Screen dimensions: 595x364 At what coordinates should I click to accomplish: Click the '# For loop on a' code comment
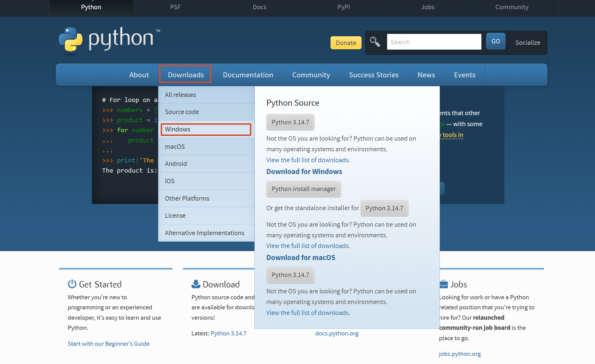130,100
